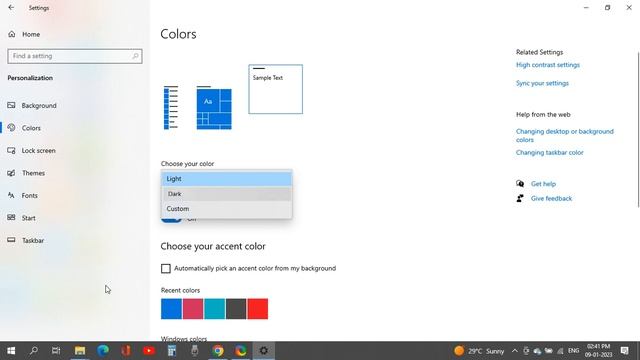This screenshot has height=360, width=640.
Task: Click the Give feedback link
Action: pos(551,198)
